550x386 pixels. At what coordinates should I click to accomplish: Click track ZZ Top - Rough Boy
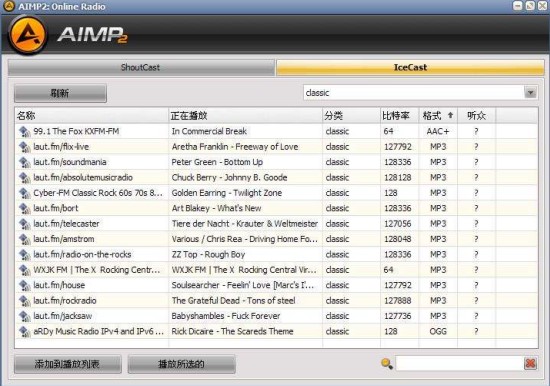(208, 254)
